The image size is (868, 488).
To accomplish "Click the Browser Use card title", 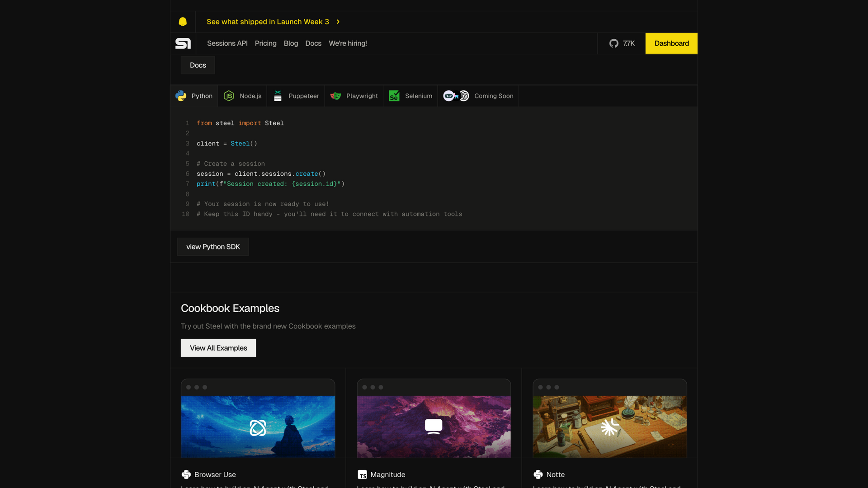I will click(215, 474).
